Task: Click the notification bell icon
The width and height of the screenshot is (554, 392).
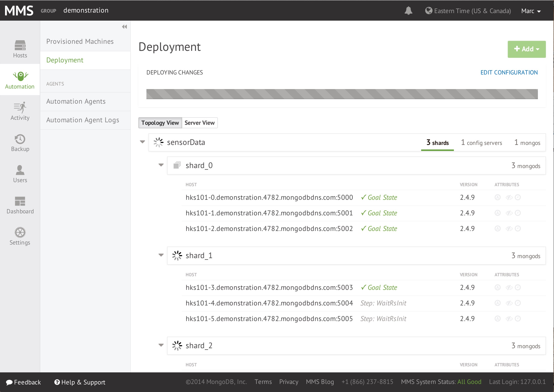Action: pos(408,11)
